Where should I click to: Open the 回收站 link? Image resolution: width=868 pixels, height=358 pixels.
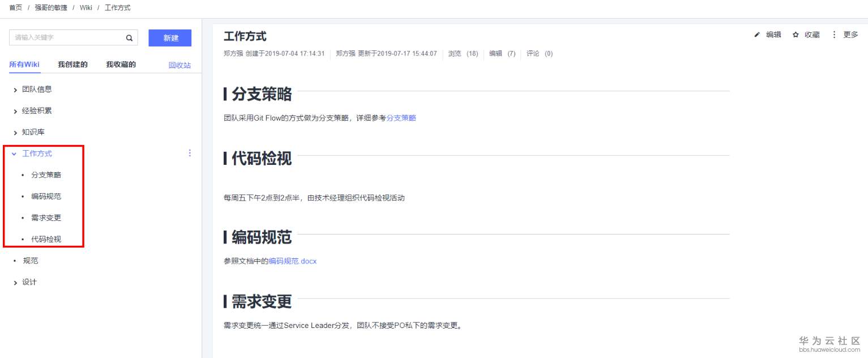tap(179, 65)
